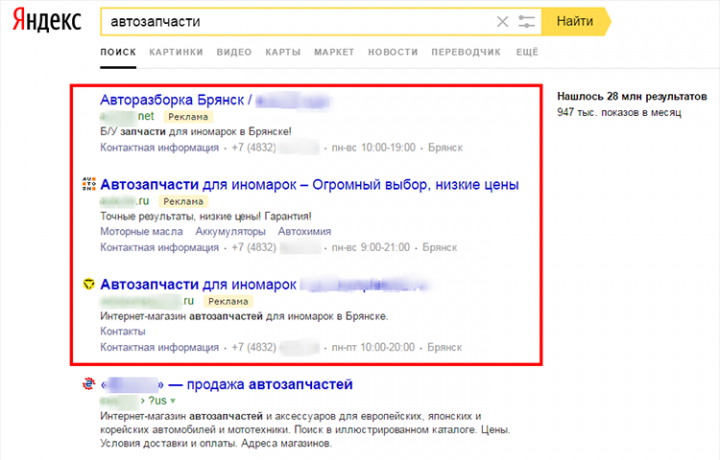
Task: Open third ad title Автозапчасти для иномарок
Action: pyautogui.click(x=264, y=285)
